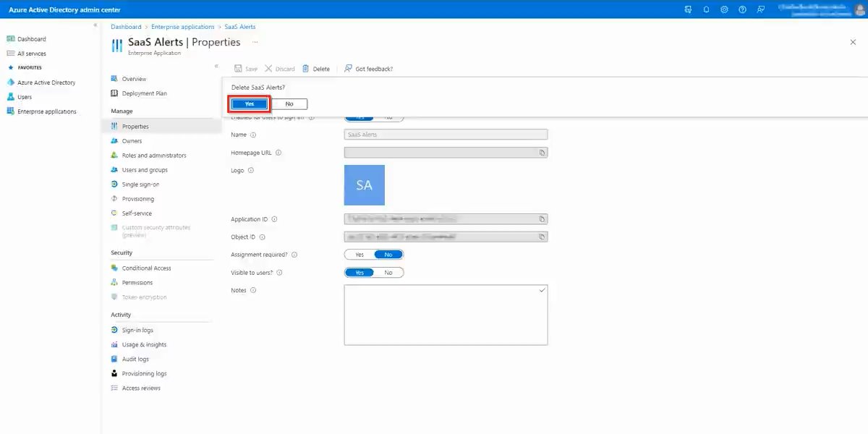
Task: Click the Access reviews icon
Action: click(x=114, y=388)
